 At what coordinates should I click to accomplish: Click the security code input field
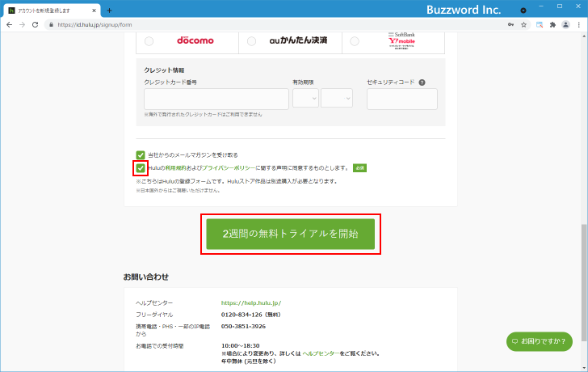(402, 99)
